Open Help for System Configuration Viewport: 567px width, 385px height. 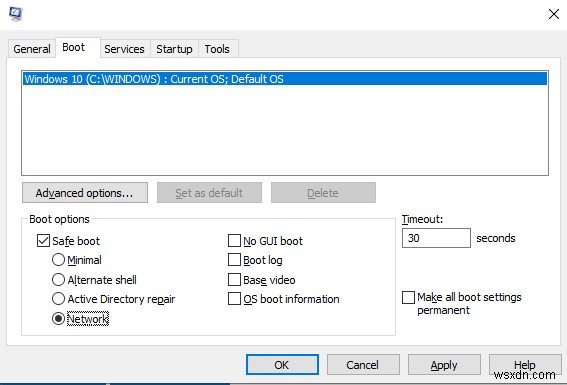click(x=525, y=364)
